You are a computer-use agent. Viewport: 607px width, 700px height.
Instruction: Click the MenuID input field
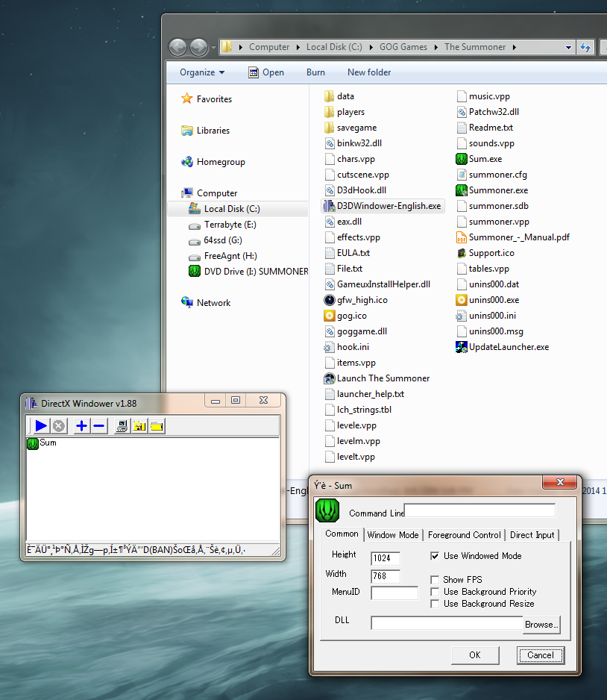pyautogui.click(x=394, y=593)
